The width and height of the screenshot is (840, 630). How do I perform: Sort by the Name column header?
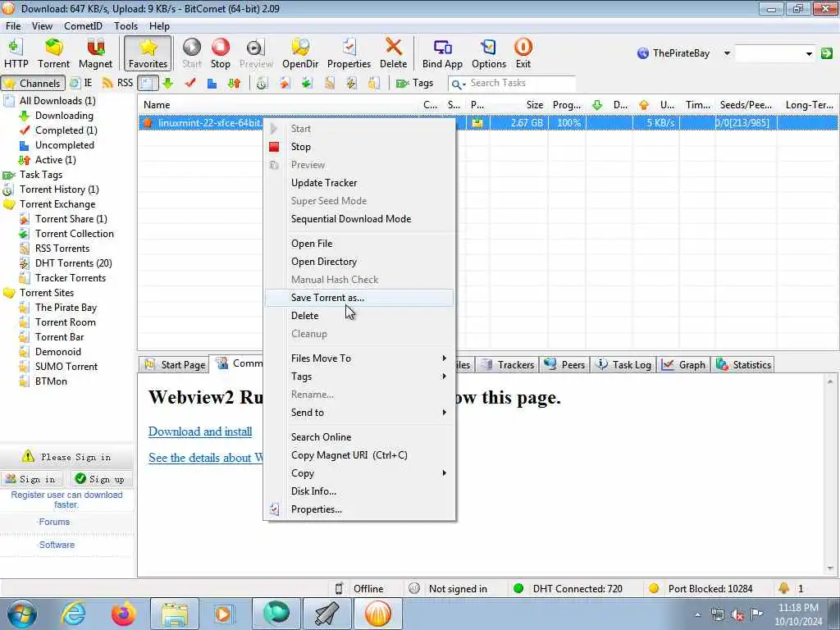click(x=279, y=105)
